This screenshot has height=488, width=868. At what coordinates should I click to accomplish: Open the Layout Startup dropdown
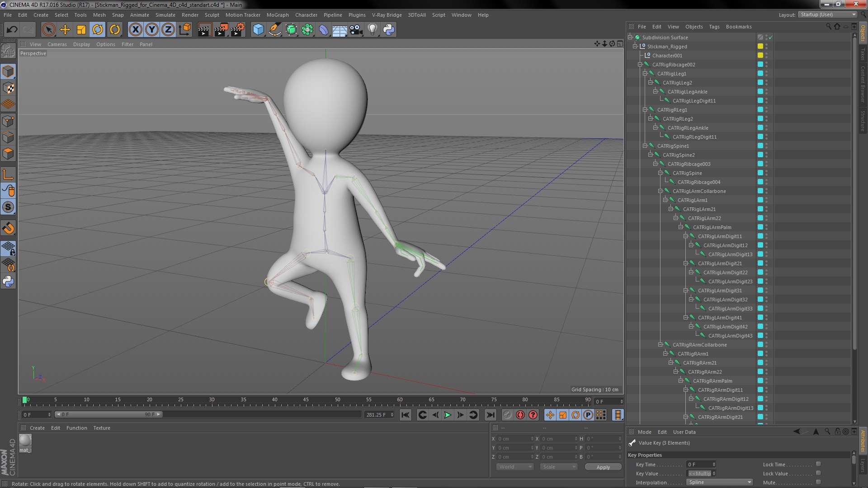827,15
